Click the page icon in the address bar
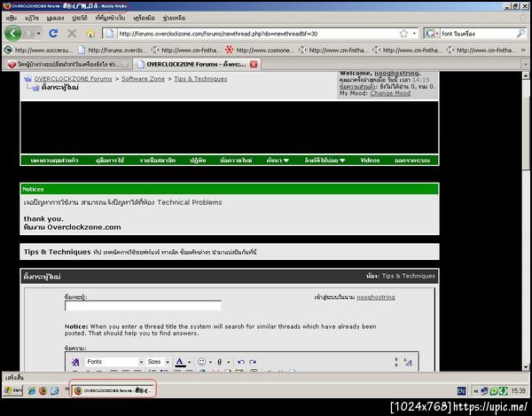The width and height of the screenshot is (532, 416). [109, 33]
